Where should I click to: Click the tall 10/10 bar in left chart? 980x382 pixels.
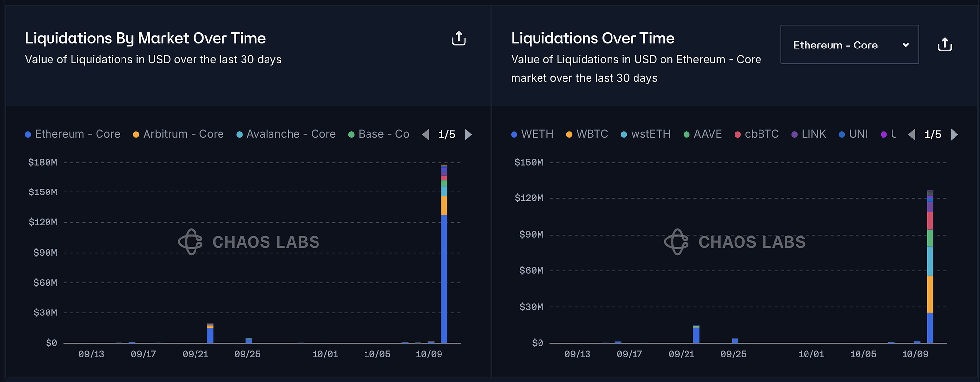tap(444, 279)
